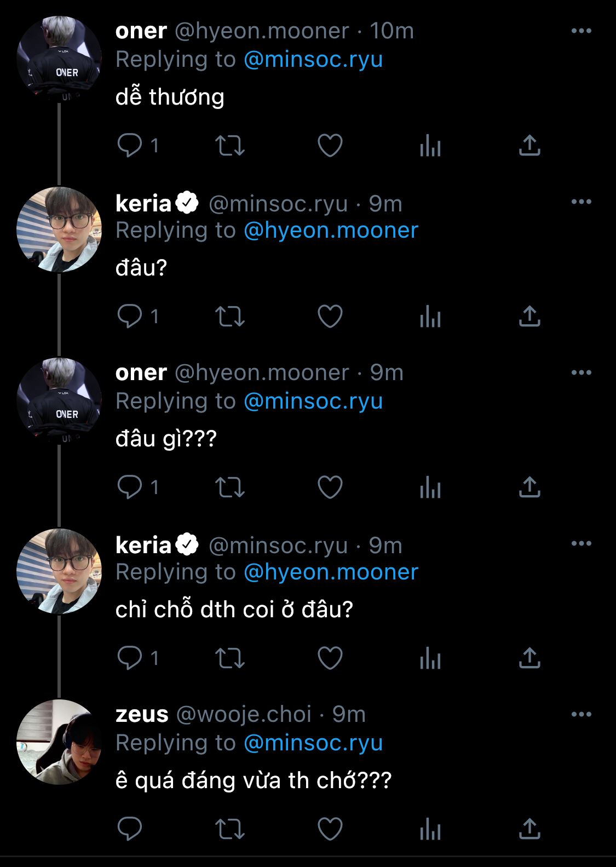View analytics of oner's "dễ thương" tweet

coord(430,146)
